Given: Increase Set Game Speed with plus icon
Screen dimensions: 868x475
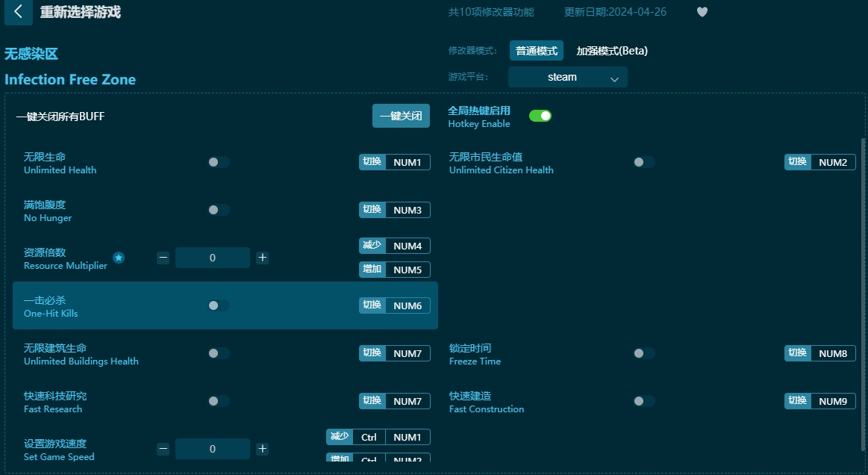Looking at the screenshot, I should 262,449.
